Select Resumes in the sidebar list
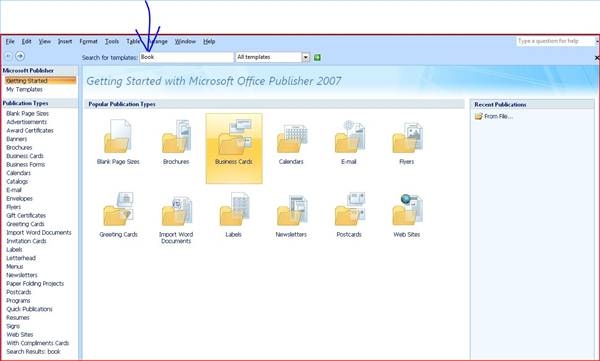Screen dimensions: 600x361 click(18, 317)
